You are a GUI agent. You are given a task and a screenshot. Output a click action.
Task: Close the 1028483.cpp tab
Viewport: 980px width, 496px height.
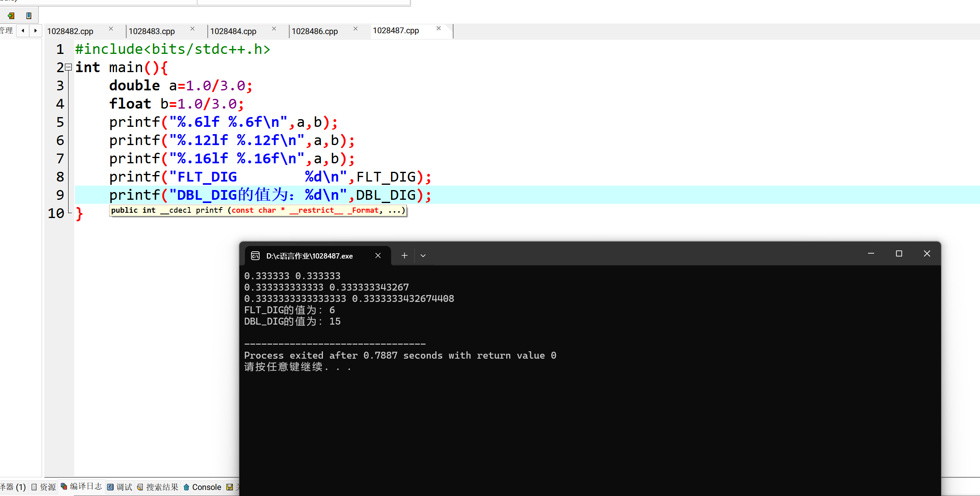(192, 29)
